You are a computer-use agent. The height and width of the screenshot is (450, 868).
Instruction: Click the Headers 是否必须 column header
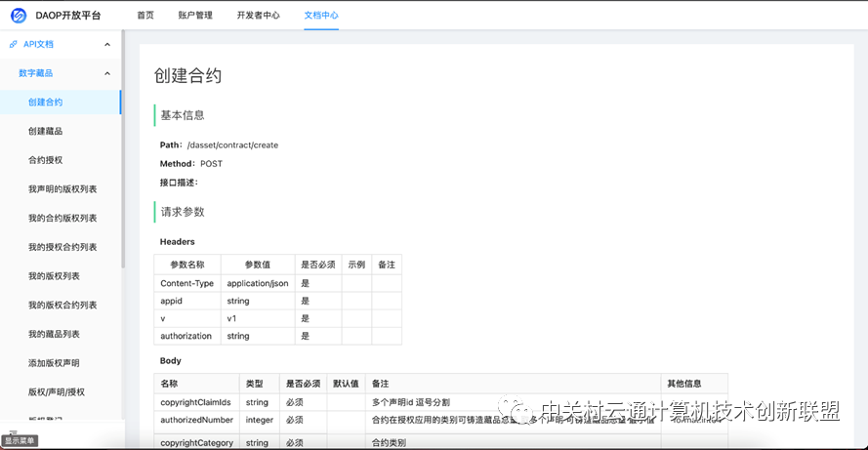click(x=317, y=266)
